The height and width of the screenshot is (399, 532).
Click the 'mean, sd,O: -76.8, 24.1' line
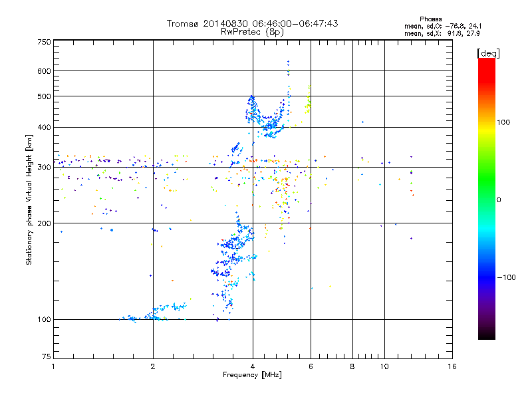[x=443, y=27]
